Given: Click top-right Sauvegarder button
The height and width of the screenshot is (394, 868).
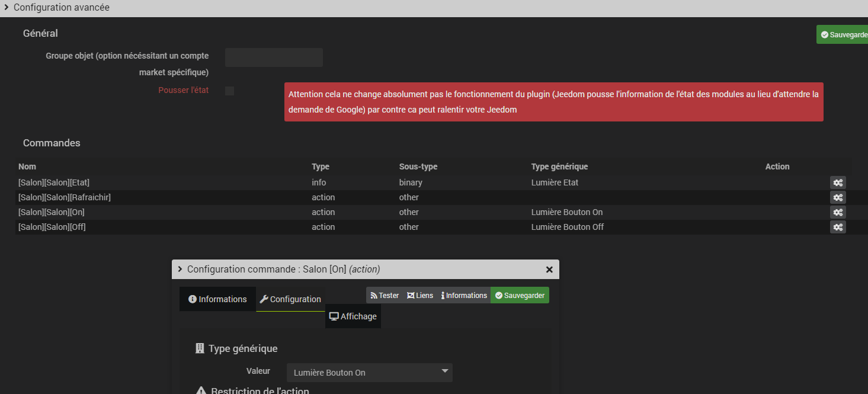Looking at the screenshot, I should (x=844, y=34).
